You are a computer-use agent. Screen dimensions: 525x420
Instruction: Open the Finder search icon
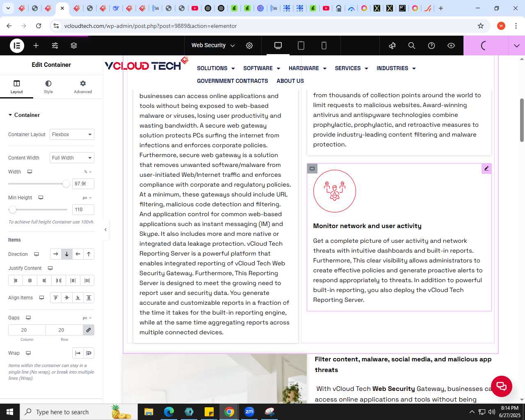point(412,46)
